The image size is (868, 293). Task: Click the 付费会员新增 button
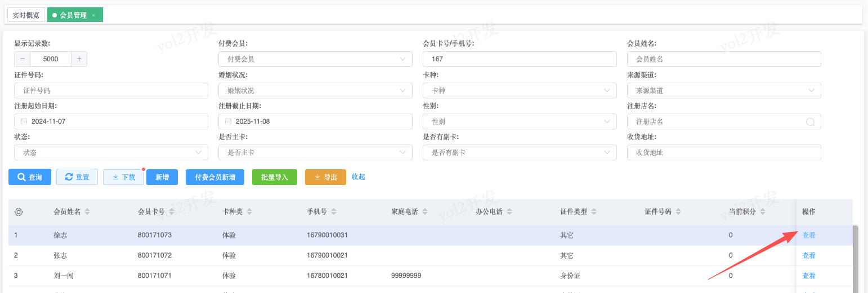tap(215, 177)
